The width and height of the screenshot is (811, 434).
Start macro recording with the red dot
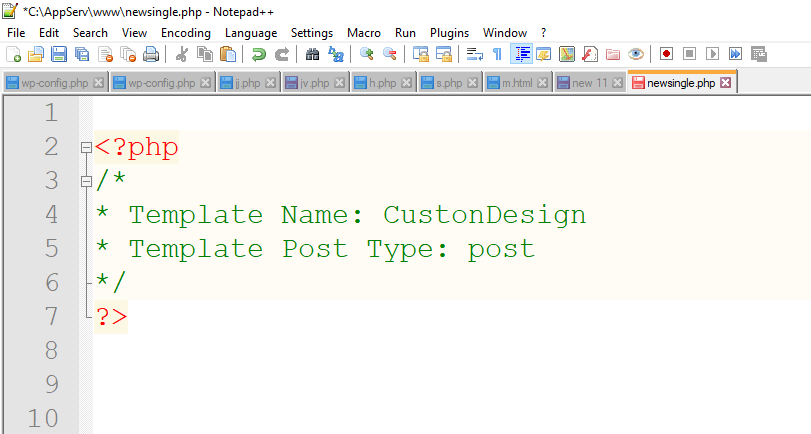click(666, 54)
